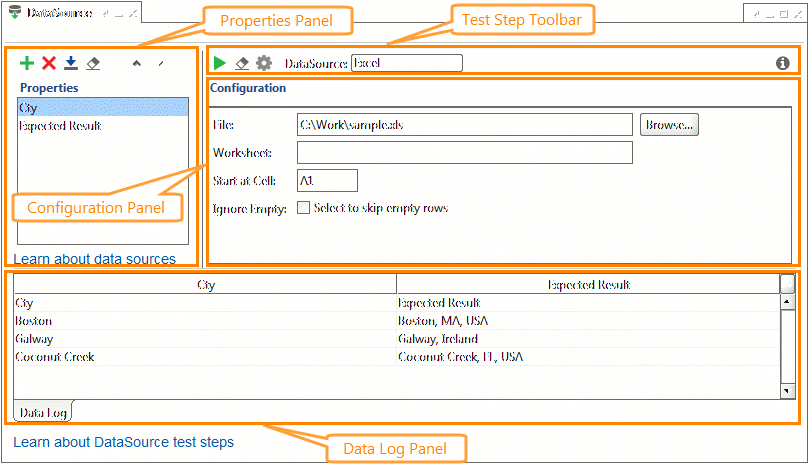809x471 pixels.
Task: Clear property values with the eraser icon
Action: [x=93, y=63]
